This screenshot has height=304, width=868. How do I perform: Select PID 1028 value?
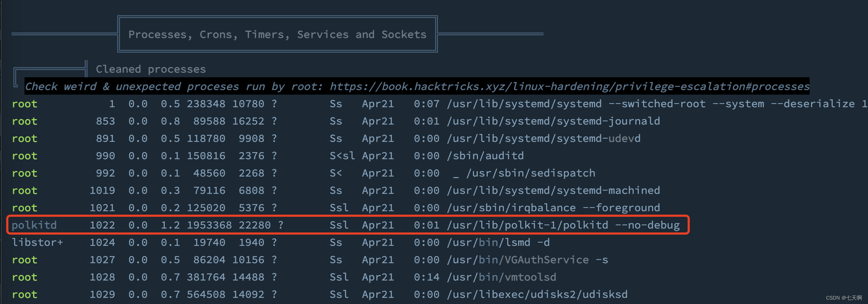[102, 277]
